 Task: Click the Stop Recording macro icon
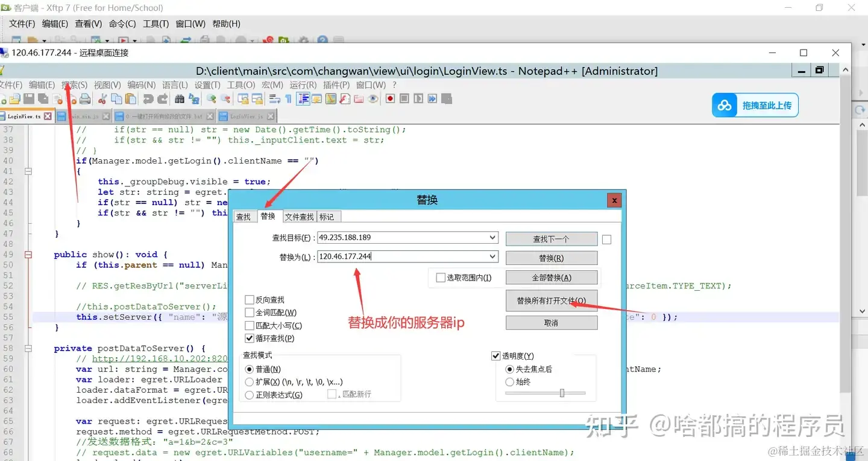[404, 99]
